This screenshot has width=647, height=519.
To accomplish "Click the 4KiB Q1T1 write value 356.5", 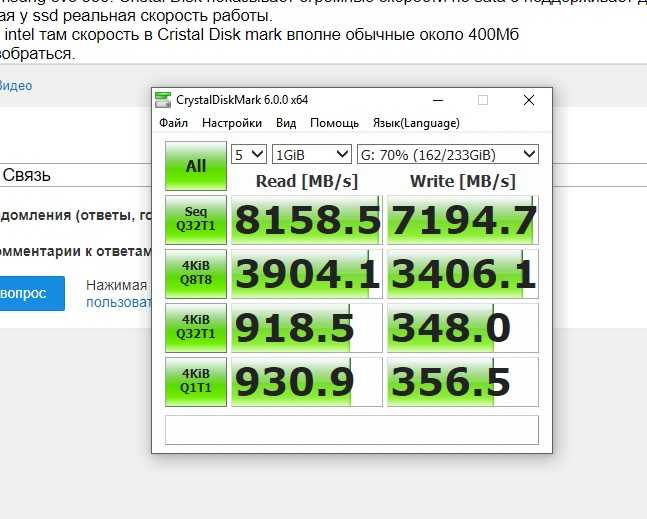I will click(463, 382).
